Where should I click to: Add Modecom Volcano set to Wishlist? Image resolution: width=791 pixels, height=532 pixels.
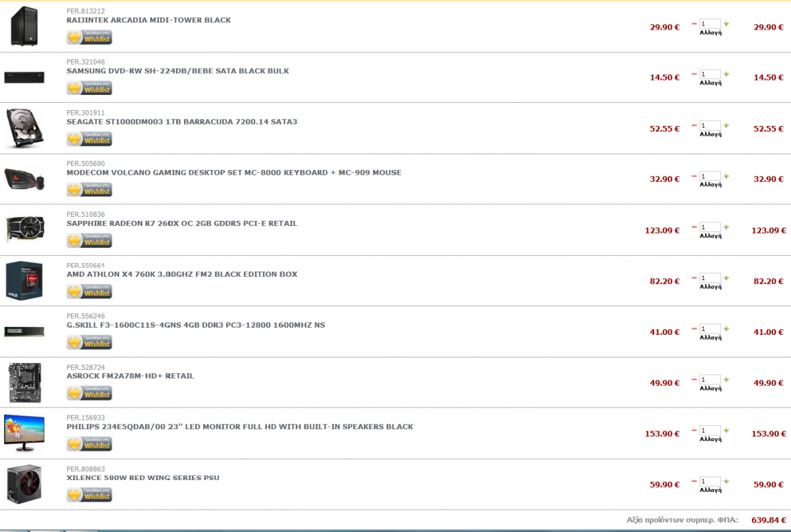[x=90, y=190]
